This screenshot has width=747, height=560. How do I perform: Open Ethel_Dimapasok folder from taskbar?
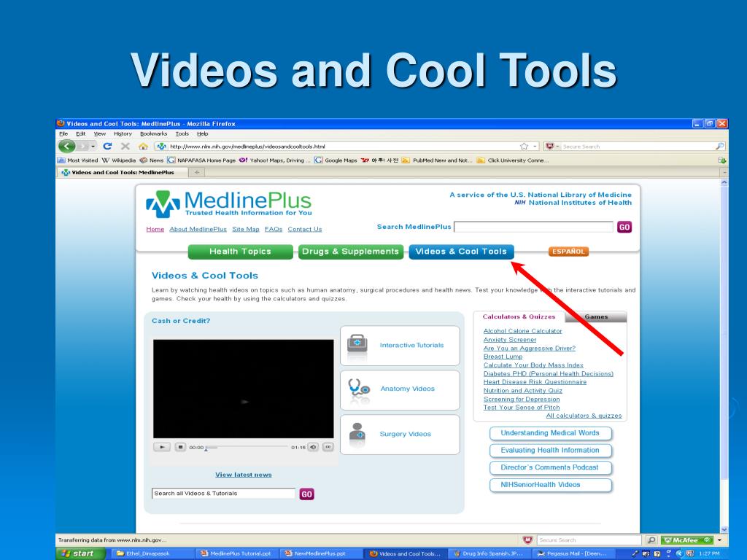(x=152, y=553)
